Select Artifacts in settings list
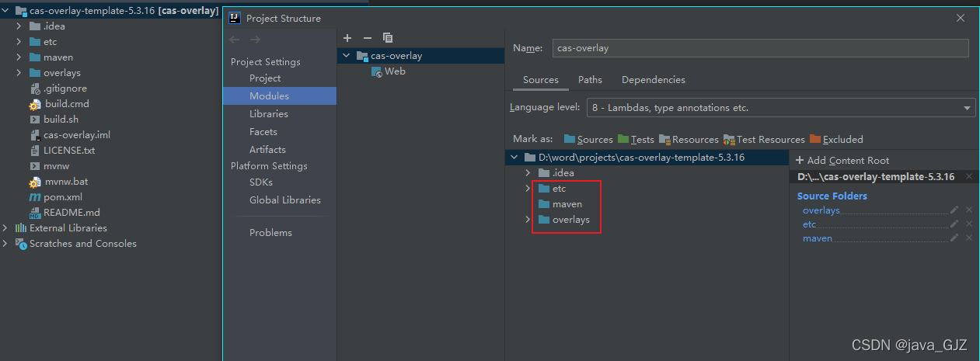 267,150
